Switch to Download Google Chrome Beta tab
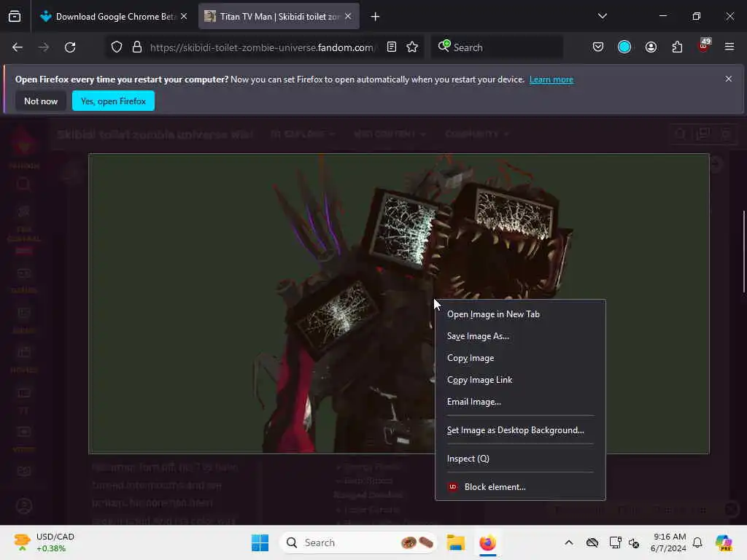747x560 pixels. 115,17
